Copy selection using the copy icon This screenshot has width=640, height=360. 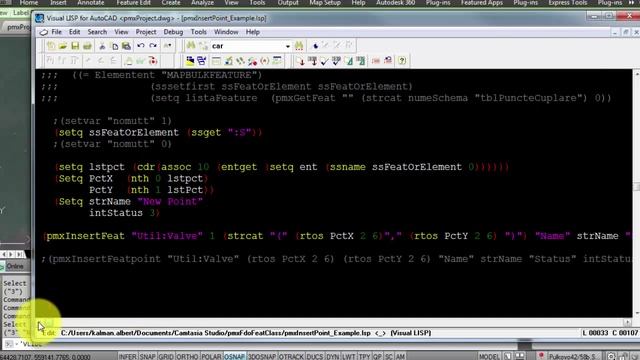115,46
